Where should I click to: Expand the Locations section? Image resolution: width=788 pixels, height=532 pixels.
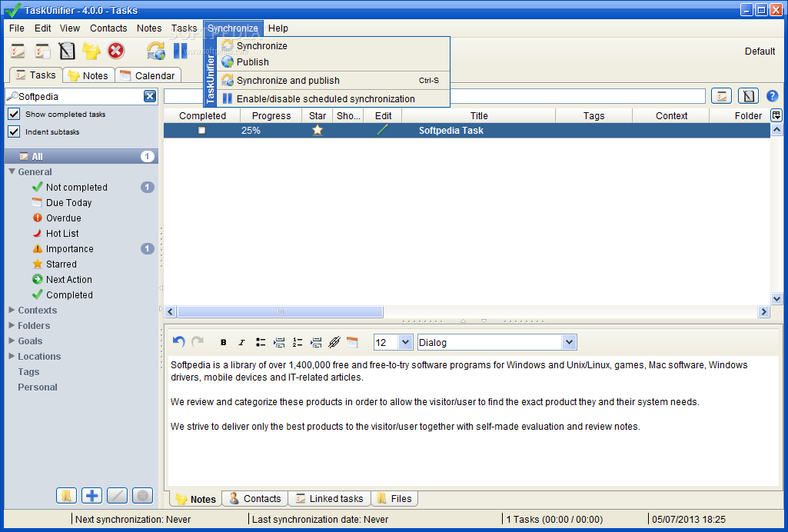(12, 356)
